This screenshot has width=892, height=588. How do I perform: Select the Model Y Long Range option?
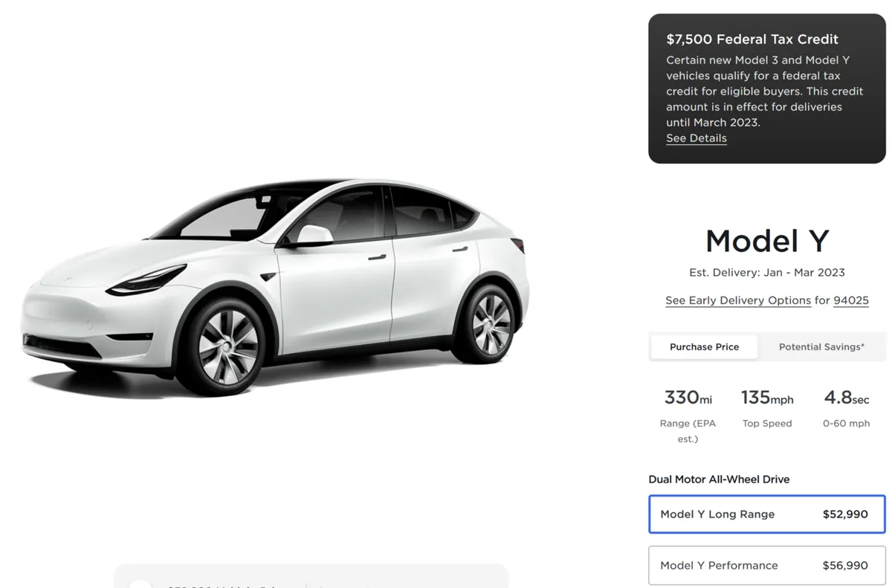tap(767, 514)
